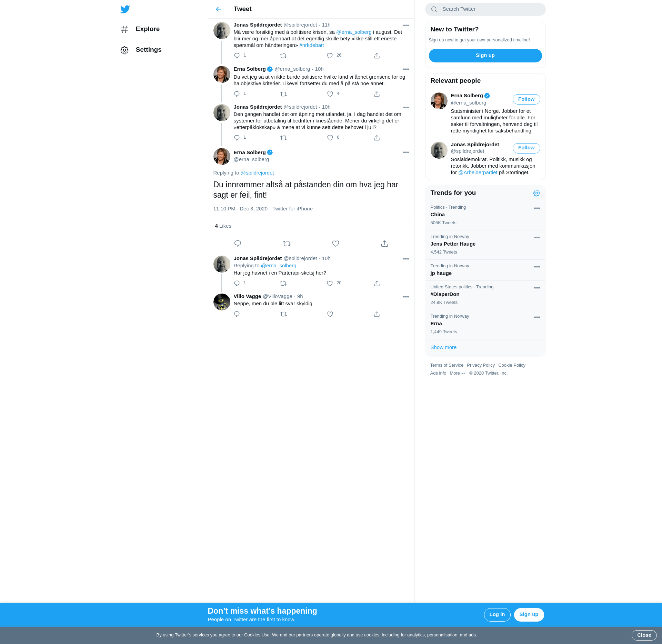Reply to Erna's 10h tweet about objektive kriterier
This screenshot has width=662, height=644.
coord(237,94)
